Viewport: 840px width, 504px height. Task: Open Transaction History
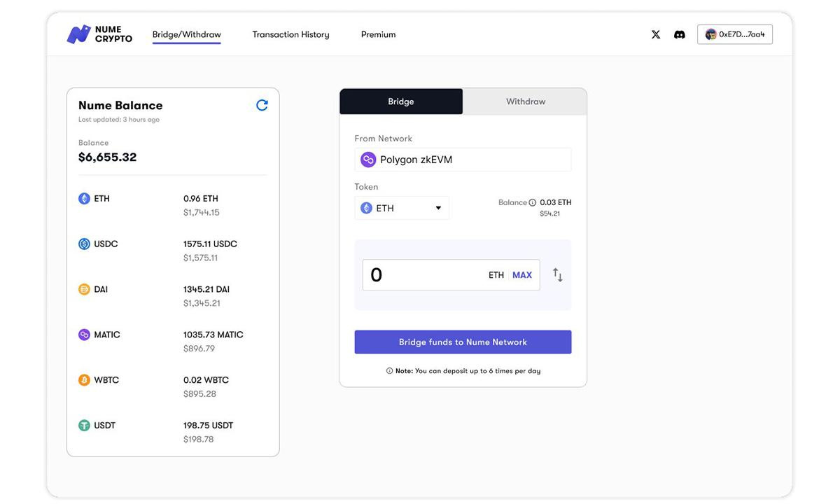click(290, 34)
